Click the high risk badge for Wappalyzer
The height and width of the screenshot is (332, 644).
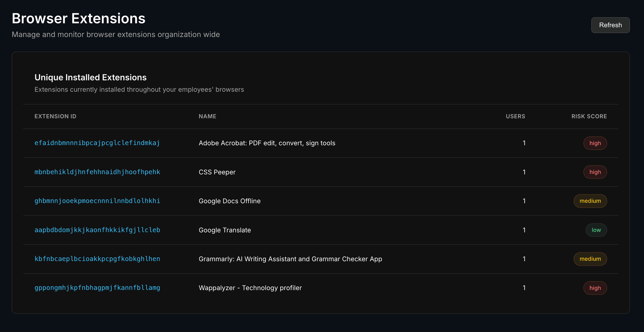tap(595, 288)
